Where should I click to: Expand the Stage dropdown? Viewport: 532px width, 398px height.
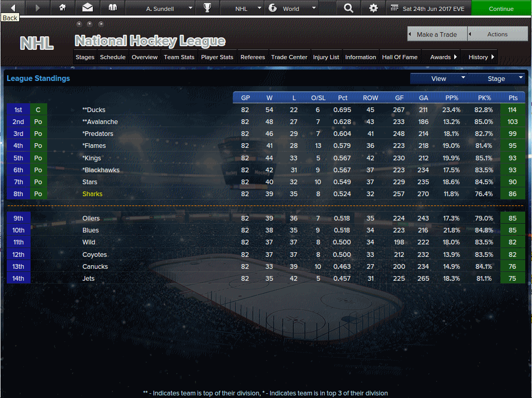pyautogui.click(x=496, y=78)
